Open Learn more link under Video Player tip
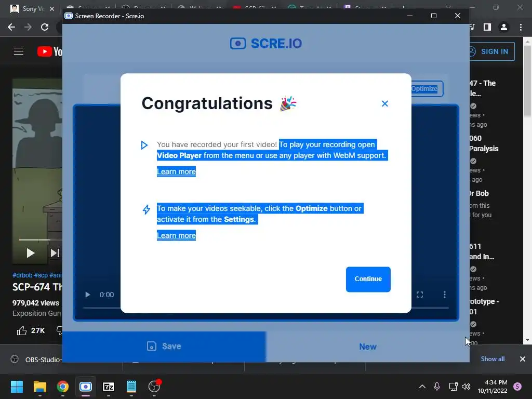532x399 pixels. click(176, 171)
